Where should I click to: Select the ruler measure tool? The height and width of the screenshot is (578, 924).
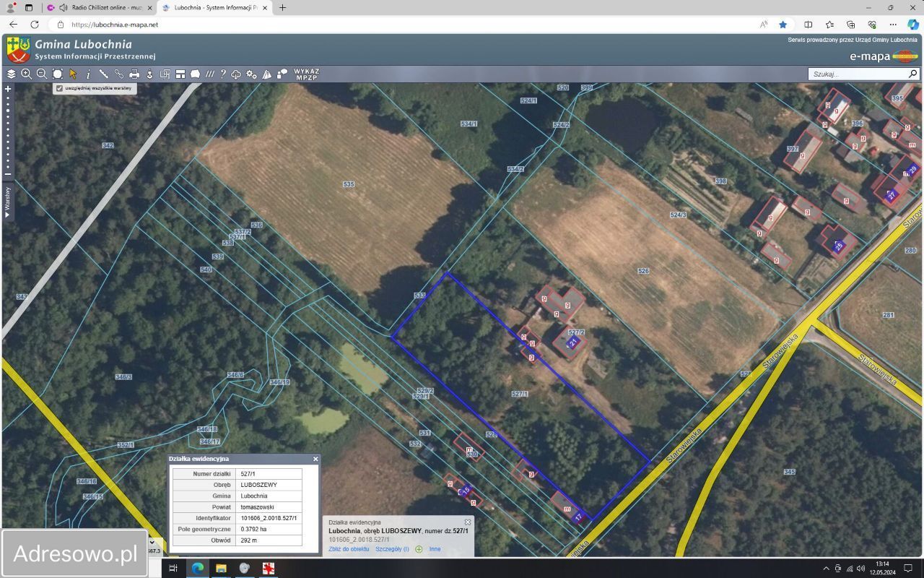pyautogui.click(x=103, y=74)
